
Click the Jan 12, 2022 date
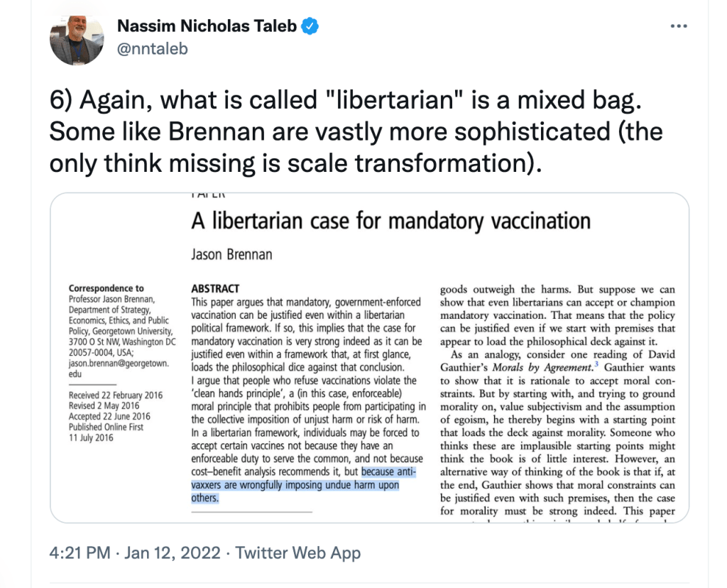[x=172, y=552]
